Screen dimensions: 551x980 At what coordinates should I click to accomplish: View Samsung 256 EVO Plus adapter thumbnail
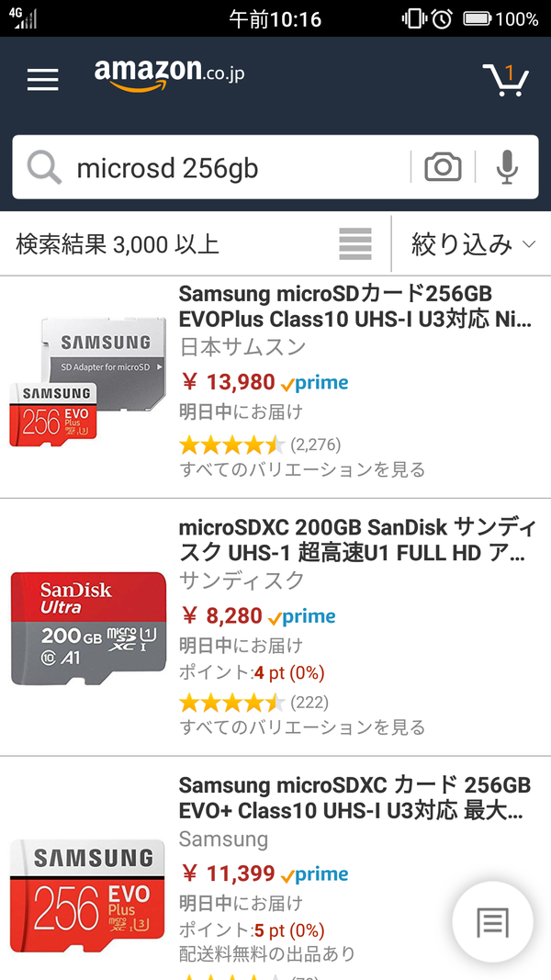(x=88, y=382)
